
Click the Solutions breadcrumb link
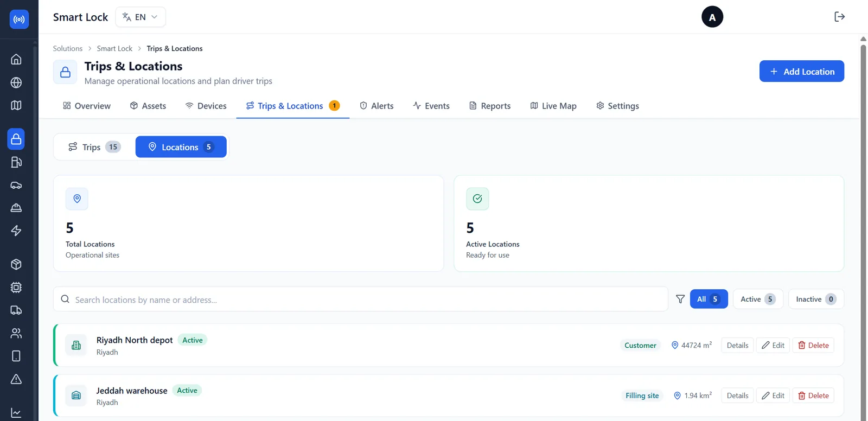click(68, 48)
